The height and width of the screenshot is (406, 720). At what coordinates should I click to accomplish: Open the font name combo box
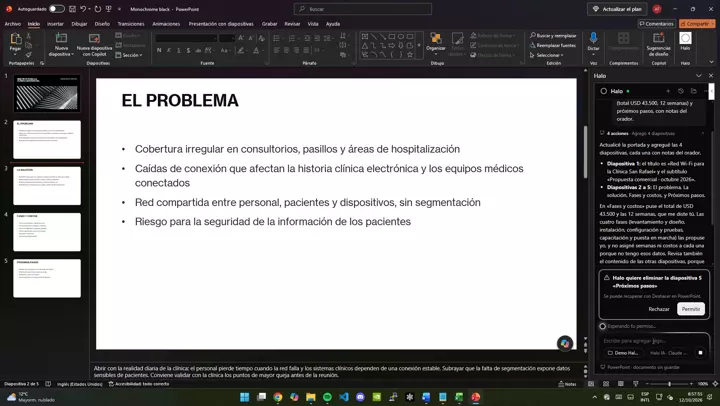pyautogui.click(x=186, y=38)
